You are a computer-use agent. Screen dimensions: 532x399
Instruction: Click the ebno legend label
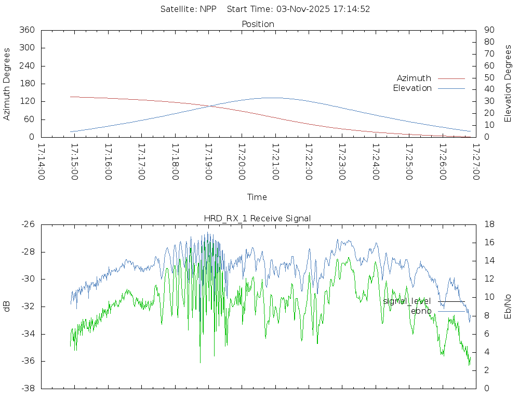421,311
